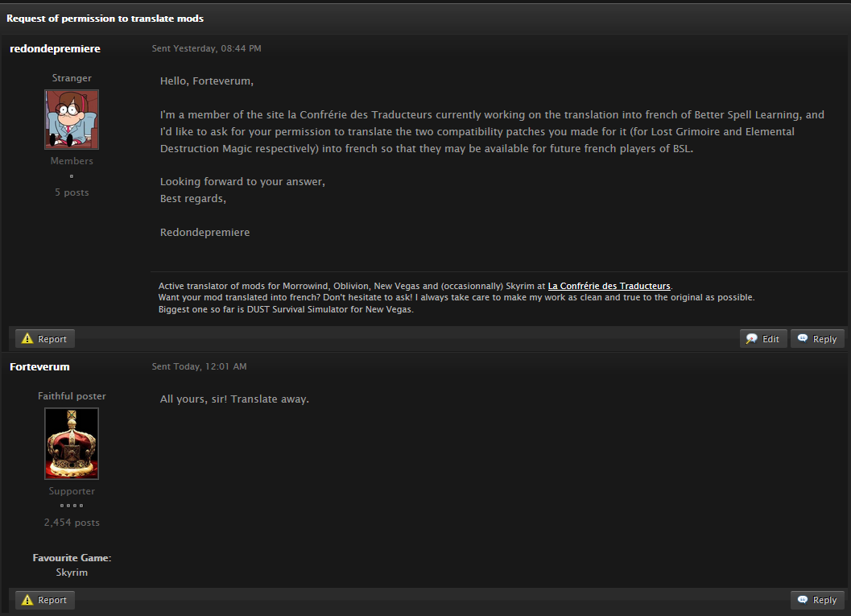Reply to Forteverum's message via speech bubble
851x616 pixels.
point(803,600)
